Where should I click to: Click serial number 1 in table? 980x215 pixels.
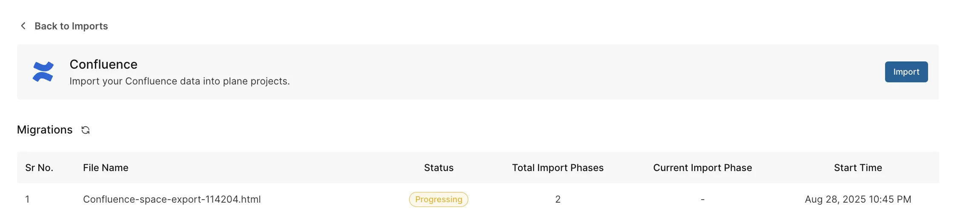coord(27,199)
